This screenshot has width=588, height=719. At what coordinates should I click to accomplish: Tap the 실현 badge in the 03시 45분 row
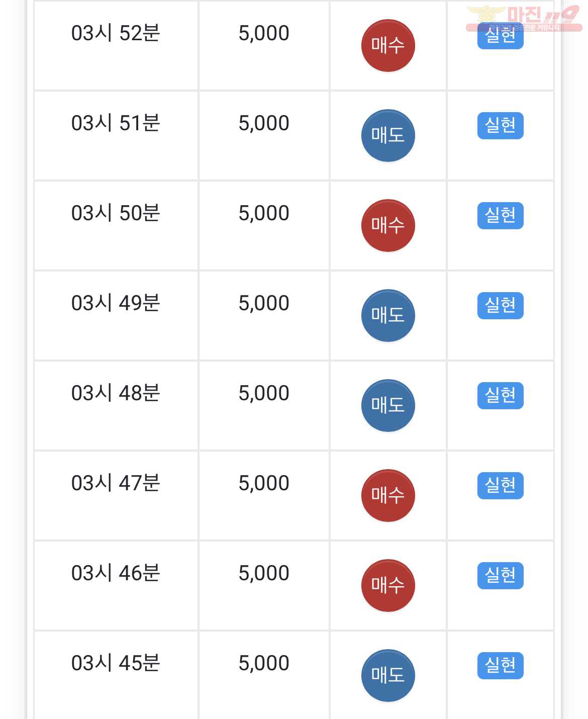tap(501, 666)
